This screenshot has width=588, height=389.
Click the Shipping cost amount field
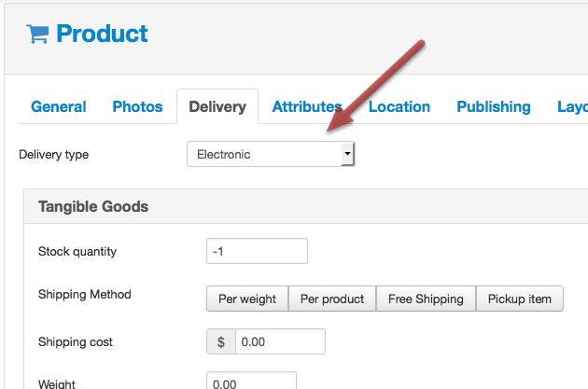(x=280, y=341)
